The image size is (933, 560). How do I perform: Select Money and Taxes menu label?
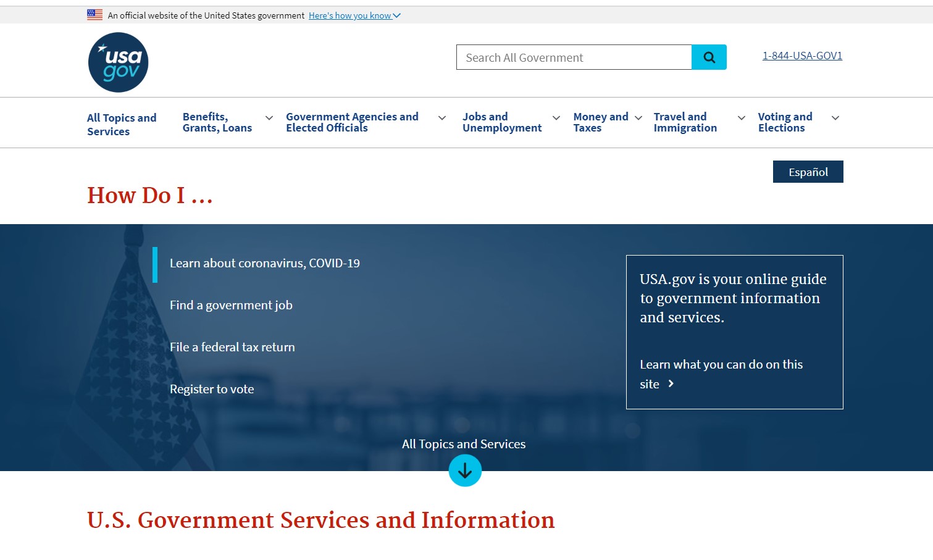[600, 122]
